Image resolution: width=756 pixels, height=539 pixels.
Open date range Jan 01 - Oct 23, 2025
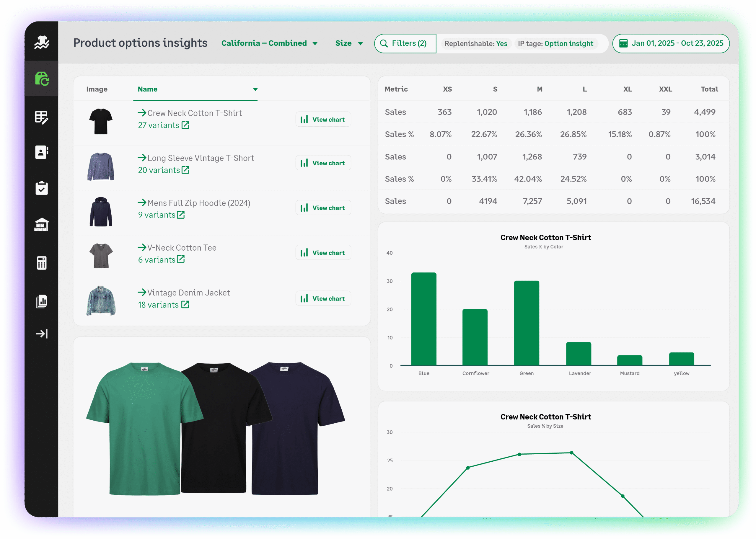671,43
